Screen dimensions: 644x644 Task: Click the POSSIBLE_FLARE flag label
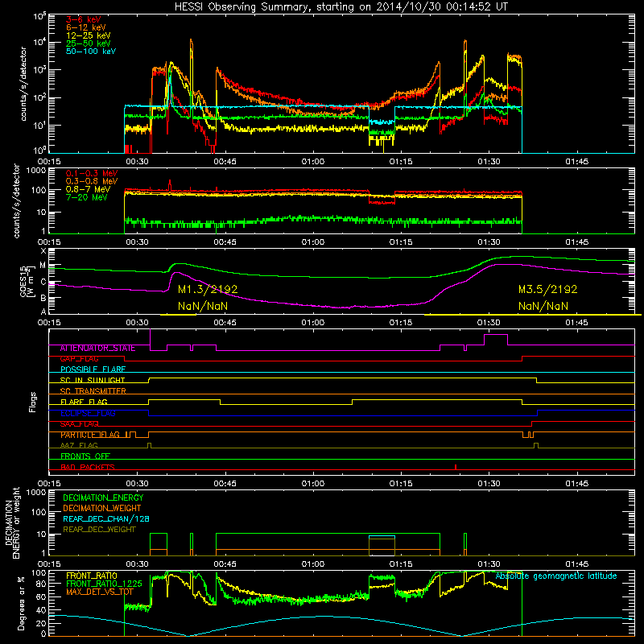tap(93, 369)
